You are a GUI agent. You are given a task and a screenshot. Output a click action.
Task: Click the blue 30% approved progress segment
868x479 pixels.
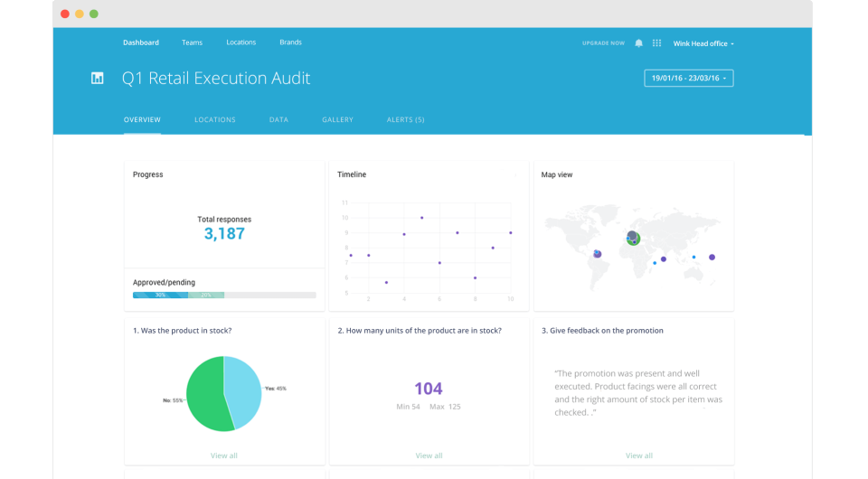point(161,296)
